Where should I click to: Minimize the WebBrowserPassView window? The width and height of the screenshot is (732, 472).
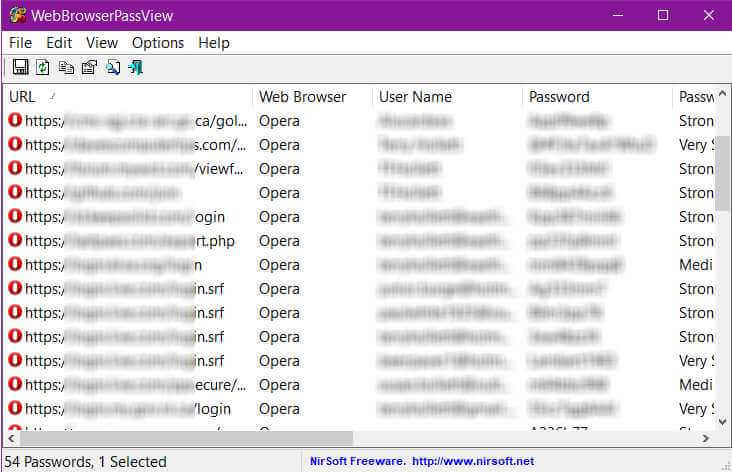[618, 15]
